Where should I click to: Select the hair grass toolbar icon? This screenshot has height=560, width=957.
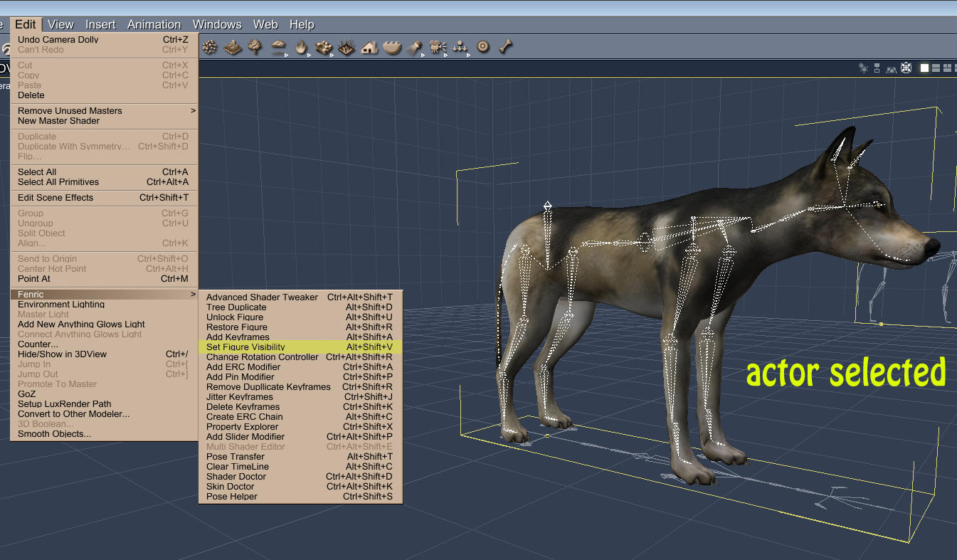click(347, 48)
